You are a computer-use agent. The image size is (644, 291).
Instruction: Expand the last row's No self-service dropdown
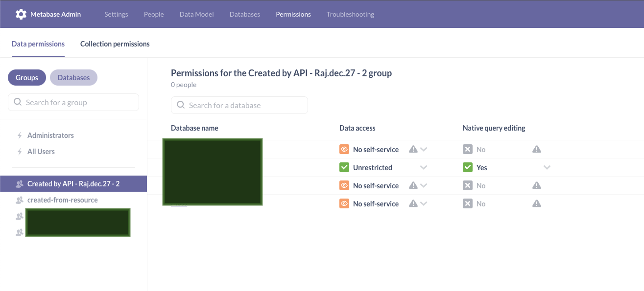(424, 203)
